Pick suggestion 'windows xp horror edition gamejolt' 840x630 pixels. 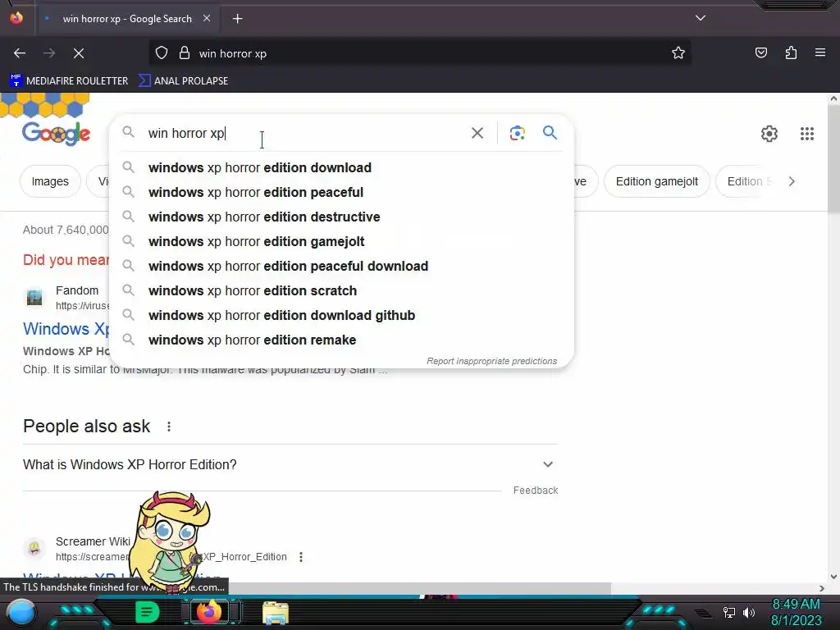[x=342, y=242]
